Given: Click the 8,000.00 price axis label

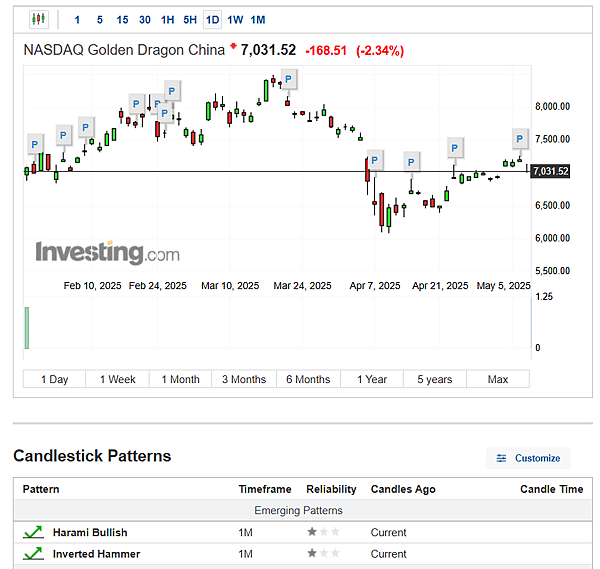Looking at the screenshot, I should click(x=553, y=106).
